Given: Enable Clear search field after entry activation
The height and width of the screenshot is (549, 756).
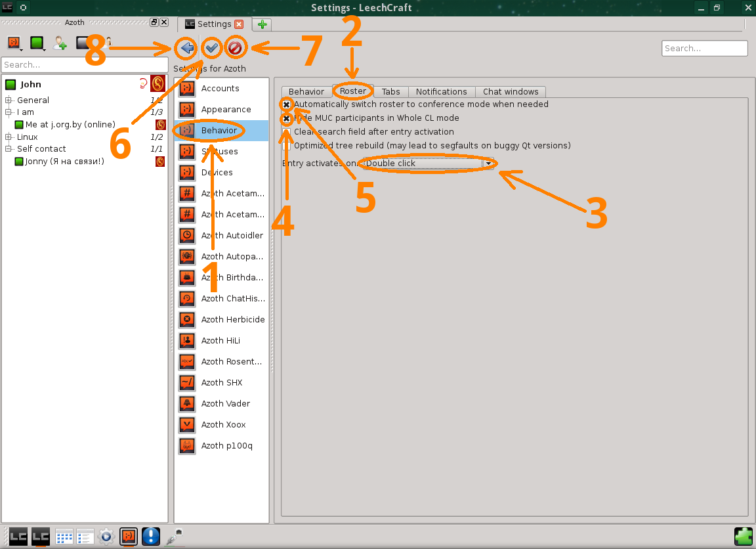Looking at the screenshot, I should pyautogui.click(x=286, y=132).
